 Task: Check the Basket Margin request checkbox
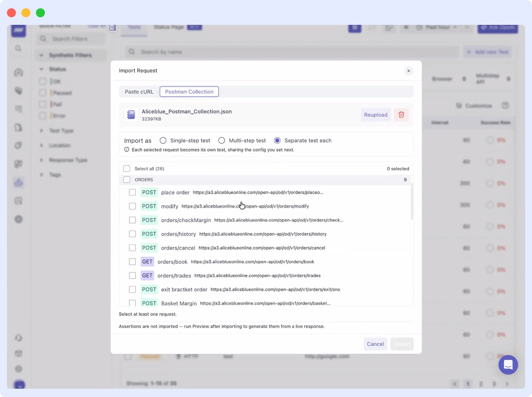(132, 303)
